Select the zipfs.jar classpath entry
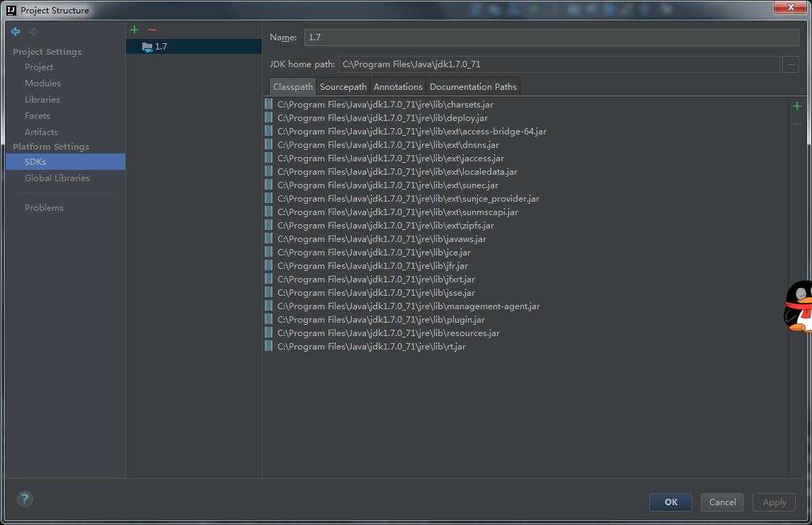This screenshot has width=812, height=525. coord(385,226)
